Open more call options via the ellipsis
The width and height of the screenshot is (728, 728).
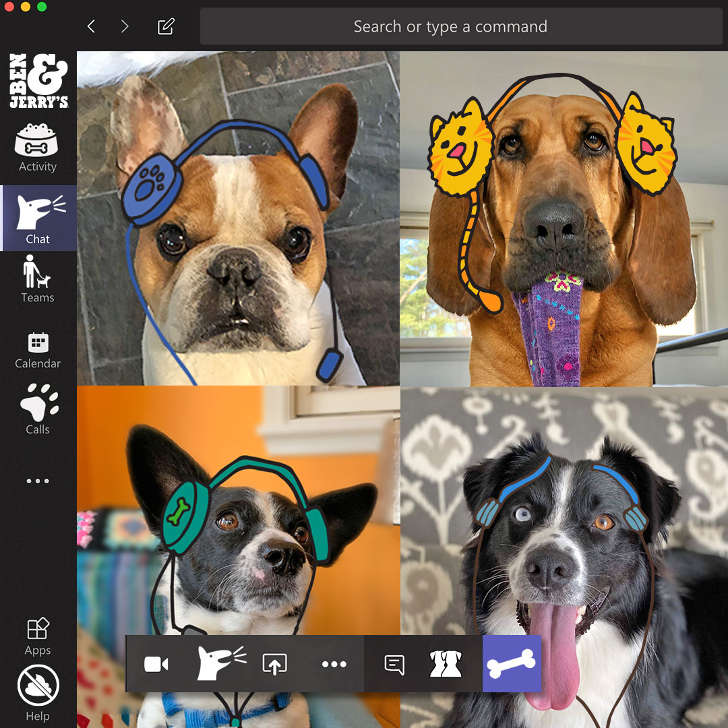tap(334, 664)
